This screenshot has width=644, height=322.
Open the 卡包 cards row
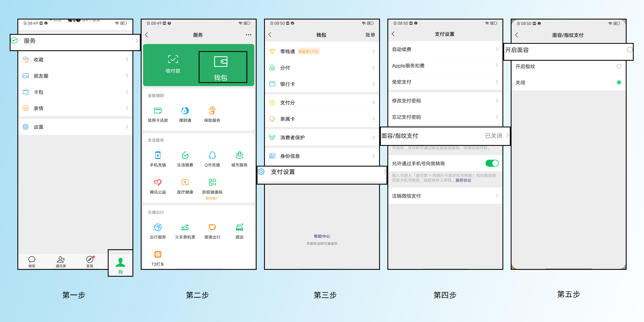(x=75, y=92)
